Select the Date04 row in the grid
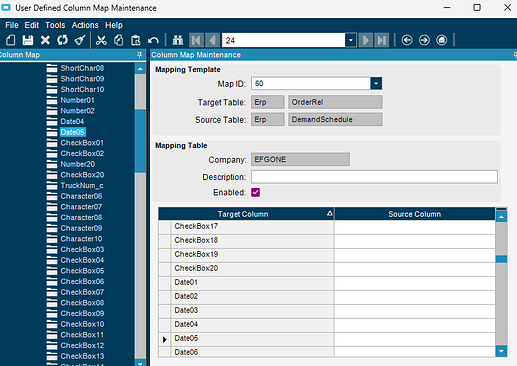 click(x=246, y=324)
